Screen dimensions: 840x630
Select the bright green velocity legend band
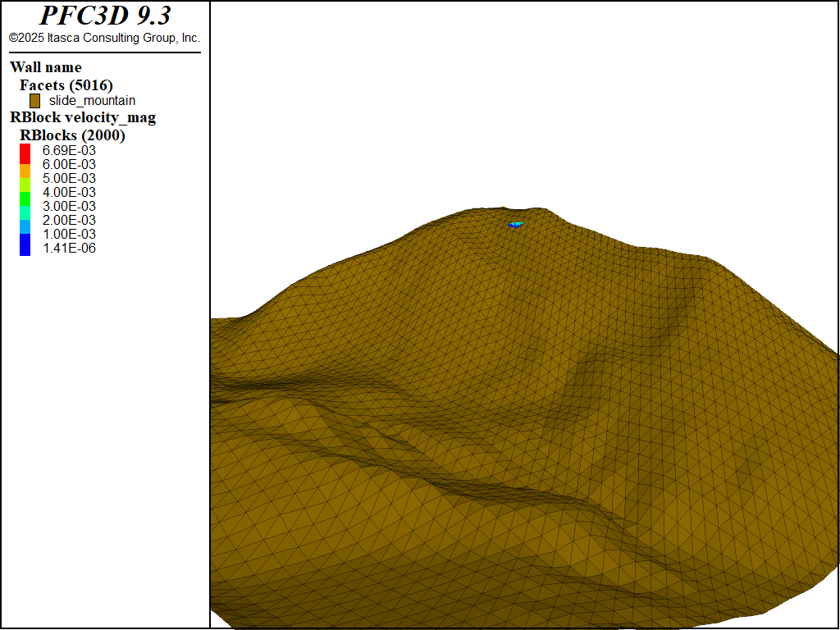(x=25, y=198)
